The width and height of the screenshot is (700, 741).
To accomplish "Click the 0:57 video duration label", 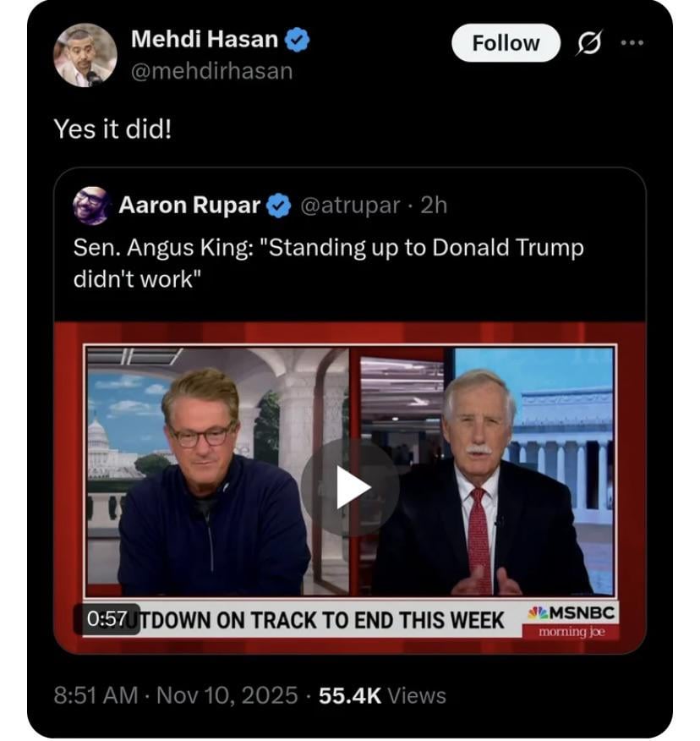I will 106,619.
